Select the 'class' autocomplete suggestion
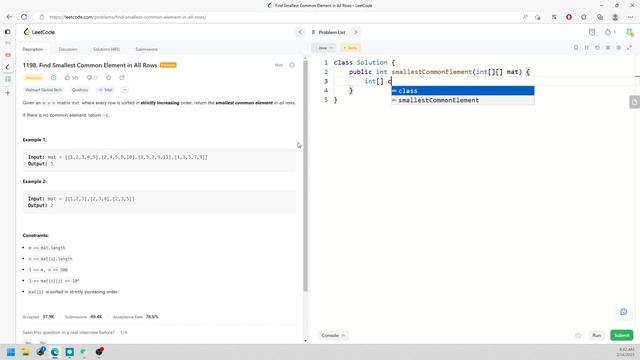 pyautogui.click(x=462, y=91)
